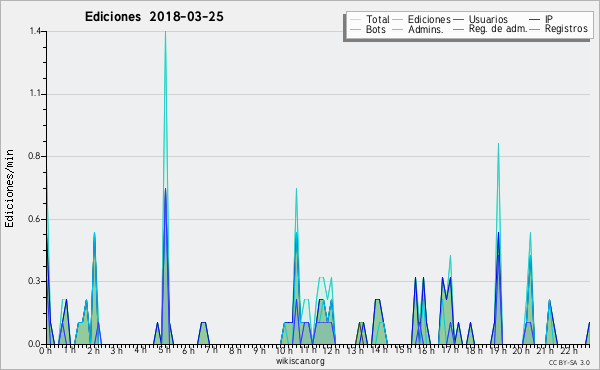Click the "17 h" x-axis label
600x370 pixels.
click(x=450, y=350)
